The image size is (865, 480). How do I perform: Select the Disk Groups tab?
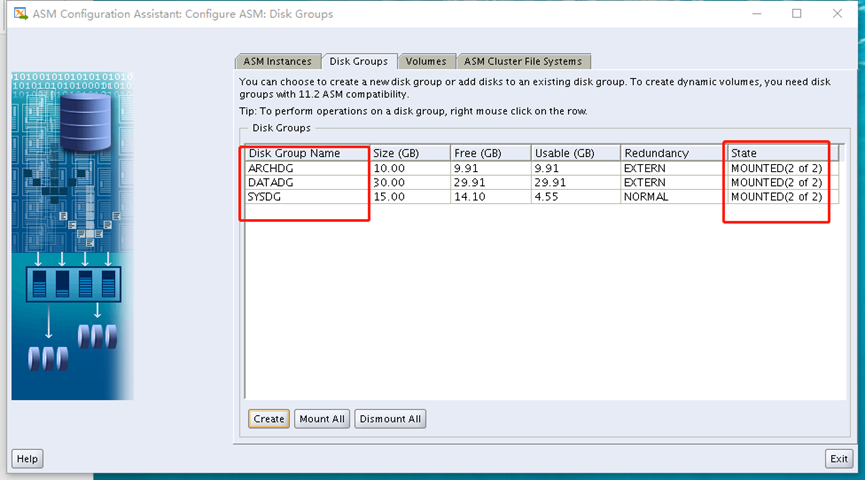(359, 61)
